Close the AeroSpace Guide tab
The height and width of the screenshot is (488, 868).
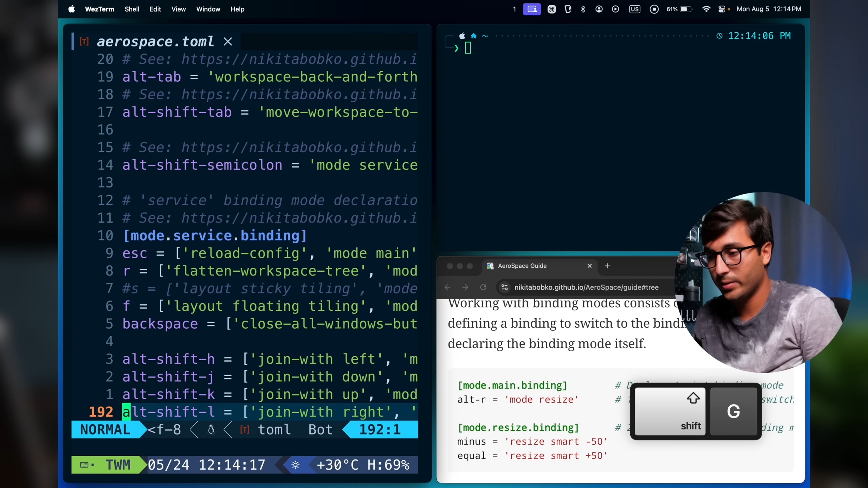point(590,266)
